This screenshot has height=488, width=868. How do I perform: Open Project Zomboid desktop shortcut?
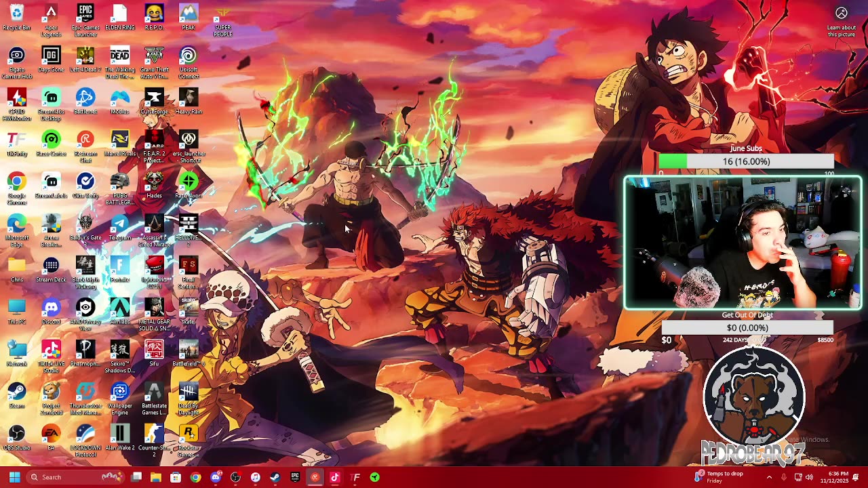(51, 399)
